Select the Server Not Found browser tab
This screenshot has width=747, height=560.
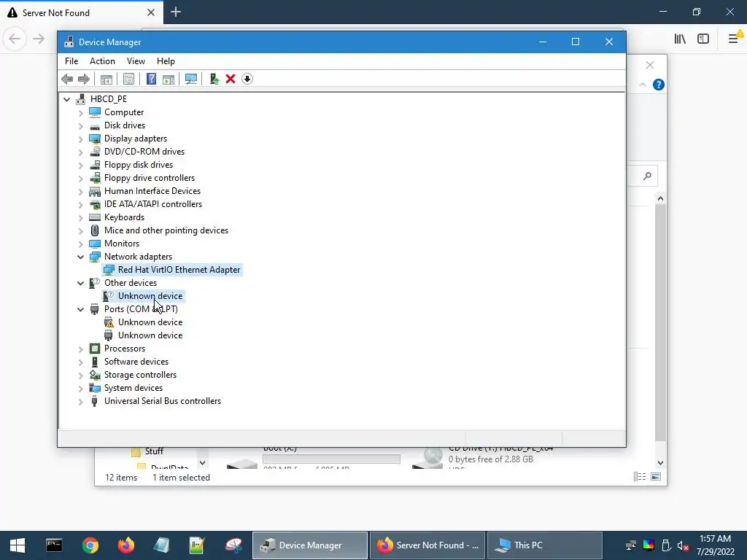(x=82, y=12)
